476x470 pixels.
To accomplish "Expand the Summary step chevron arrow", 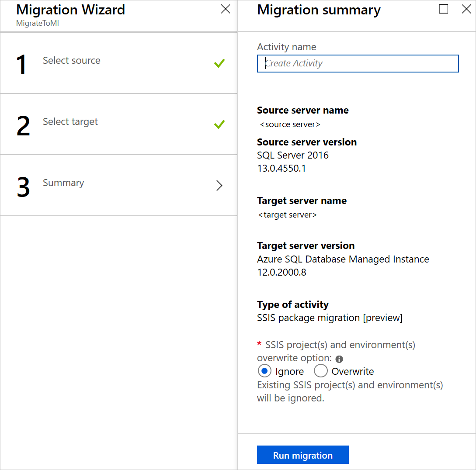I will coord(219,185).
